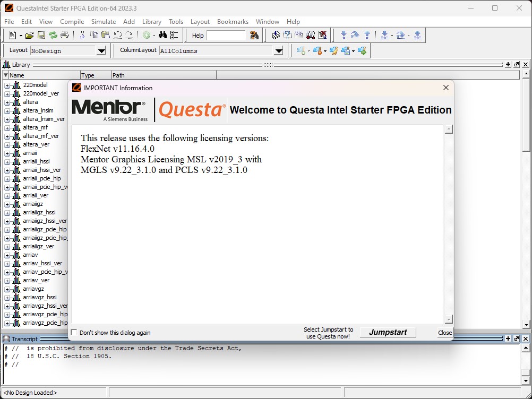The width and height of the screenshot is (532, 399).
Task: Click the Jumpstart button
Action: [388, 332]
